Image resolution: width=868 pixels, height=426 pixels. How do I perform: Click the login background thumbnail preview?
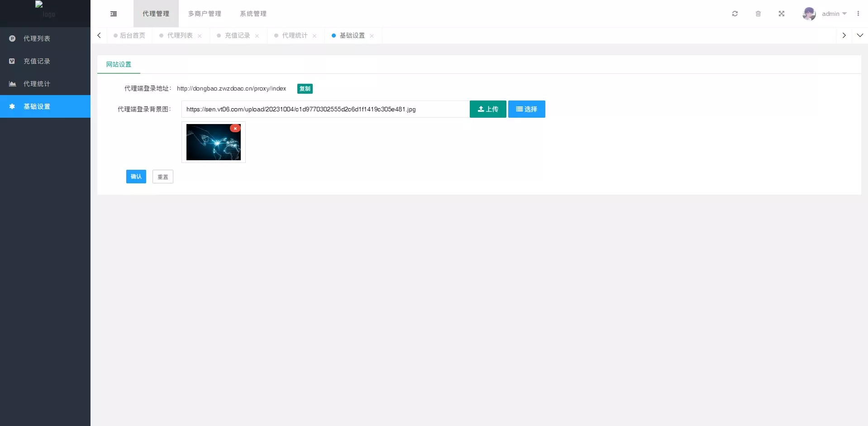[x=213, y=143]
